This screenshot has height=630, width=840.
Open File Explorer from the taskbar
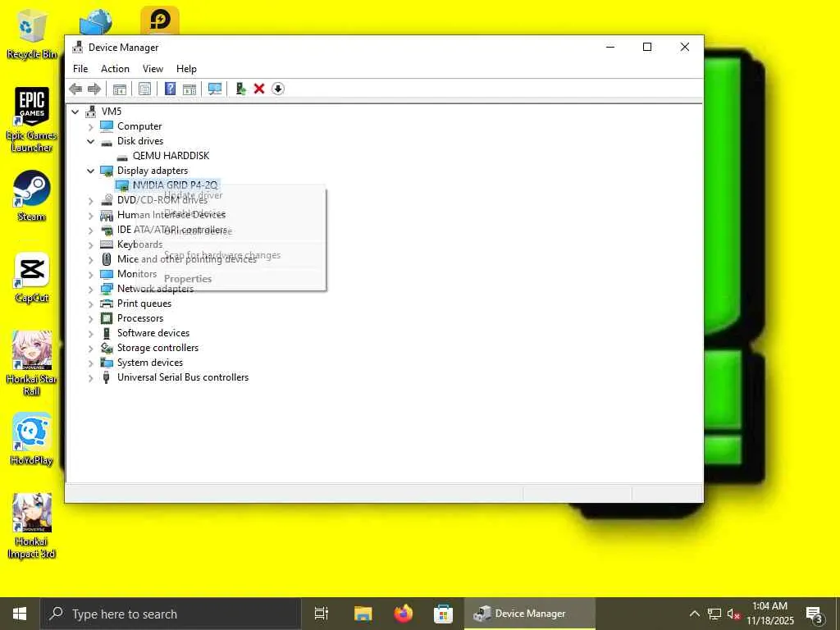click(363, 614)
